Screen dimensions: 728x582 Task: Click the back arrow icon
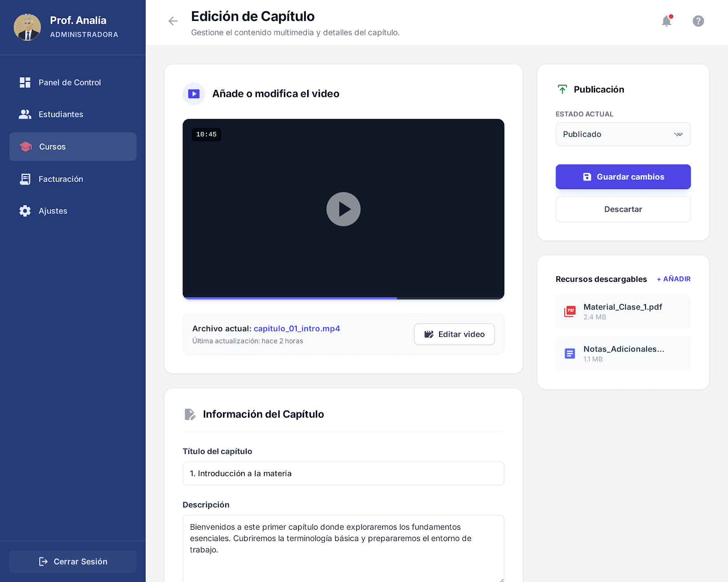pyautogui.click(x=173, y=21)
